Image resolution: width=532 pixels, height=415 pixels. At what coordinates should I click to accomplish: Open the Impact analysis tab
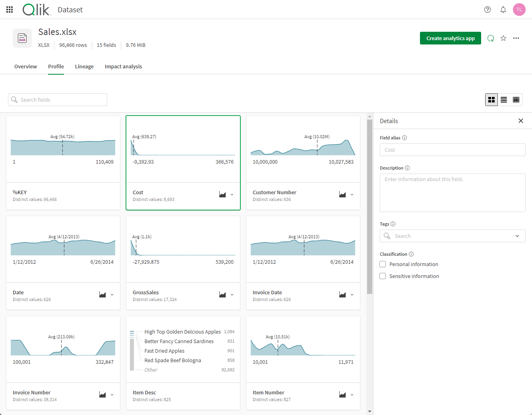pyautogui.click(x=123, y=67)
